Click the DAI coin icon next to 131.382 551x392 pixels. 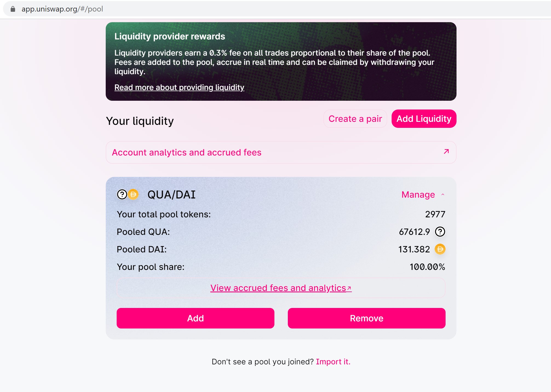(440, 249)
